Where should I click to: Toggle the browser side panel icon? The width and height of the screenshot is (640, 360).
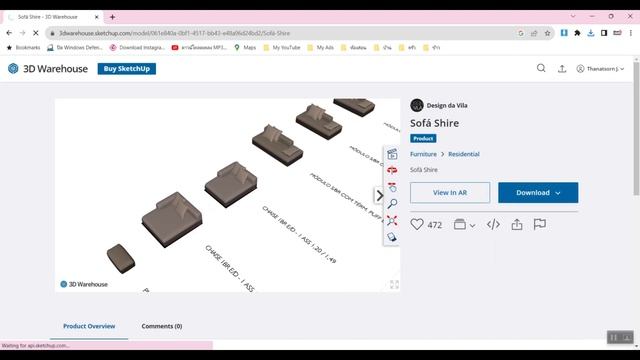click(604, 33)
